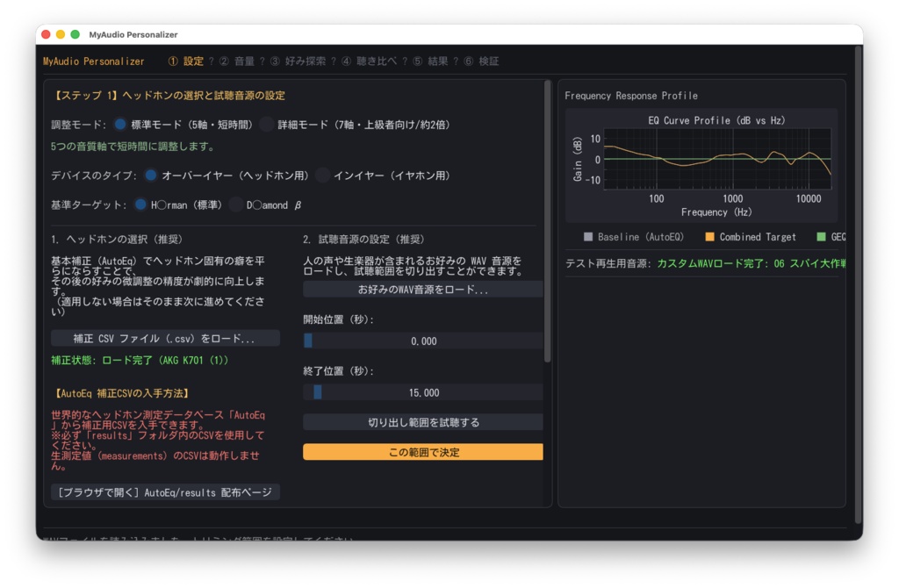
Task: Click the green window zoom button
Action: (x=76, y=34)
